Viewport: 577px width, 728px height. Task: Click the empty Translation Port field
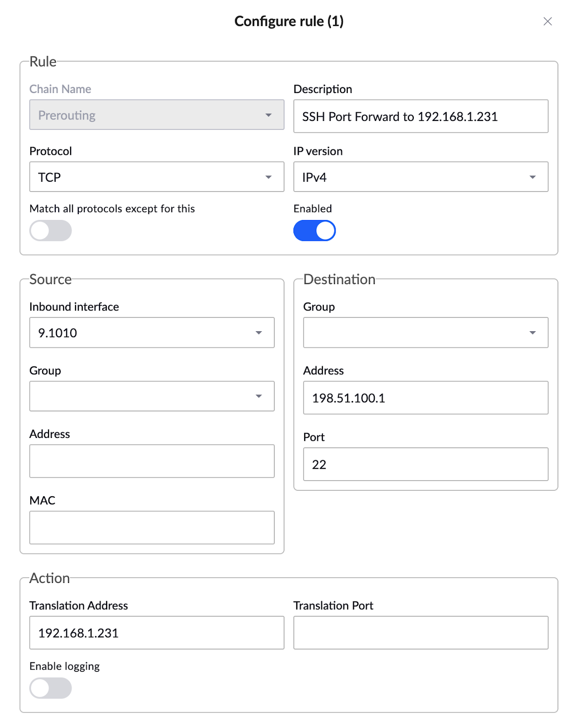420,632
